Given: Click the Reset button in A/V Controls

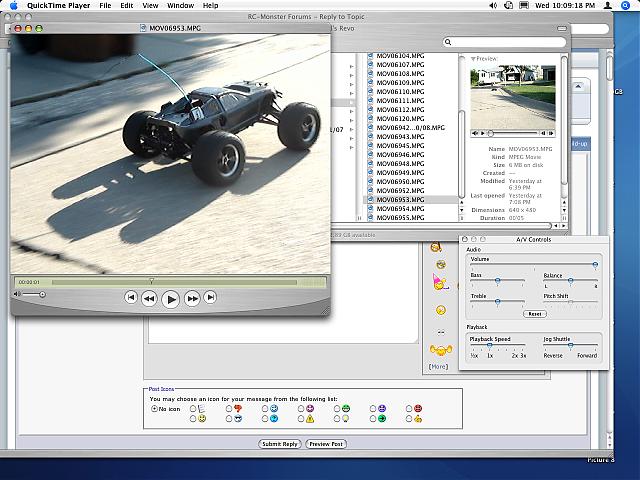Looking at the screenshot, I should click(535, 313).
